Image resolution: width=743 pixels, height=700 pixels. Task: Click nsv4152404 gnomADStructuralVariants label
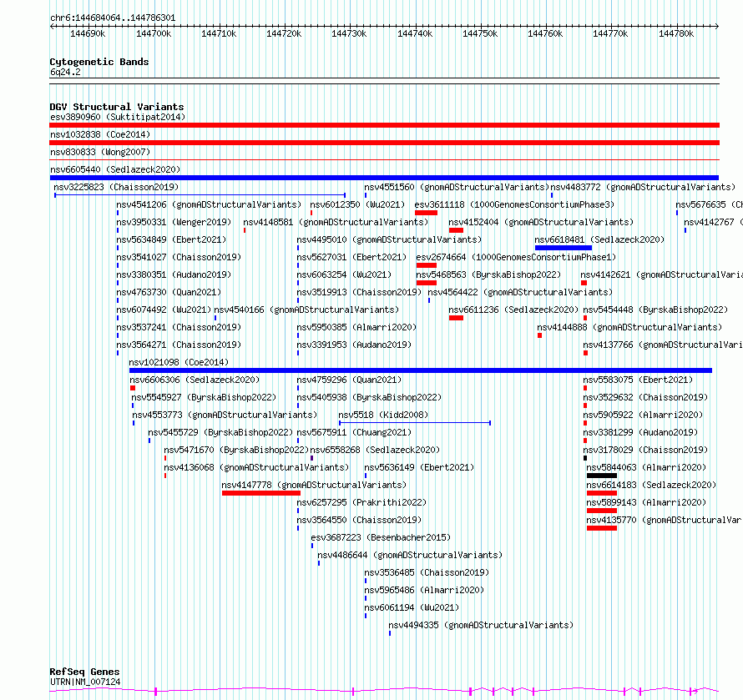pyautogui.click(x=541, y=222)
